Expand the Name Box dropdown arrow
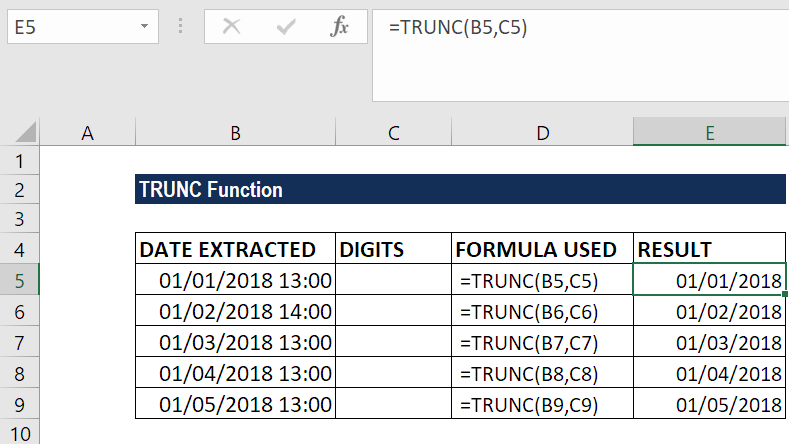Screen dimensions: 789x444 pyautogui.click(x=144, y=26)
